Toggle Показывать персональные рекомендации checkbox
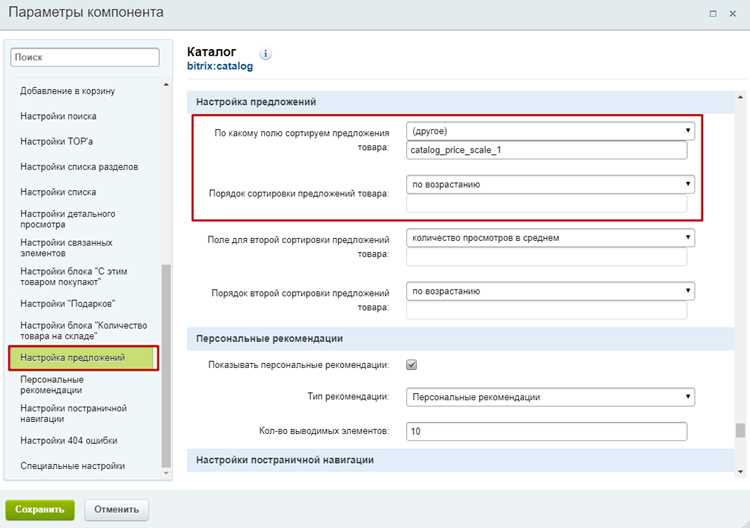Viewport: 750px width, 528px height. (x=411, y=365)
